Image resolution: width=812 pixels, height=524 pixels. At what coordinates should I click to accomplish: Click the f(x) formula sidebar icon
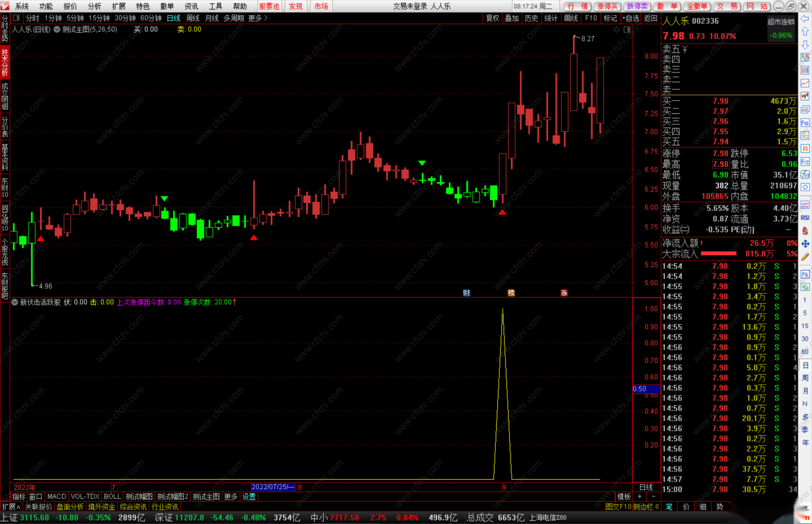pyautogui.click(x=805, y=175)
